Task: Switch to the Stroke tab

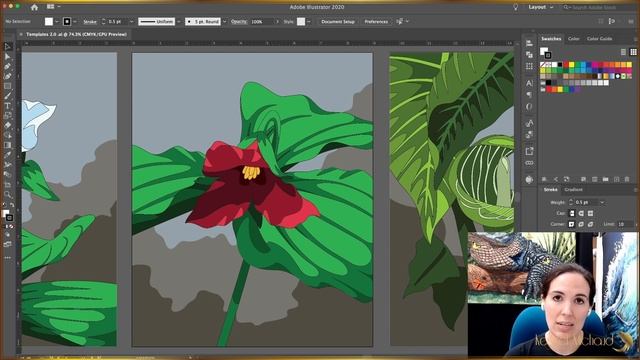Action: coord(550,190)
